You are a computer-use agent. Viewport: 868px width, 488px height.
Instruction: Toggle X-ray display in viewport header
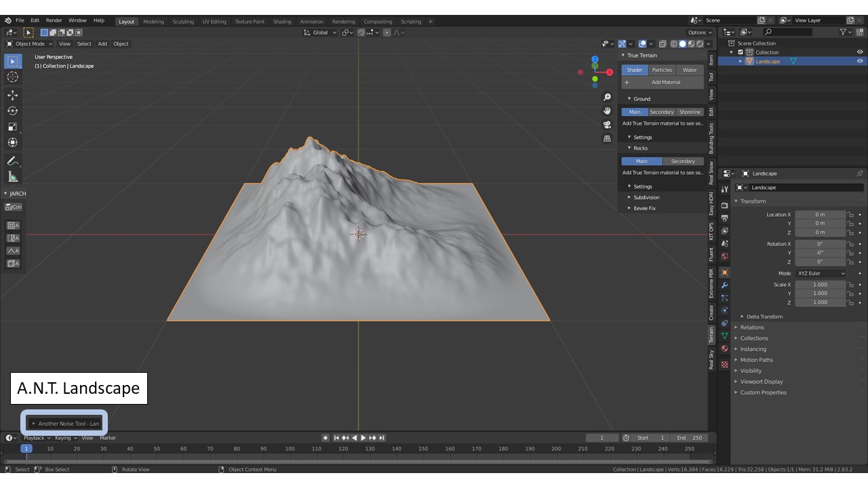(x=663, y=43)
